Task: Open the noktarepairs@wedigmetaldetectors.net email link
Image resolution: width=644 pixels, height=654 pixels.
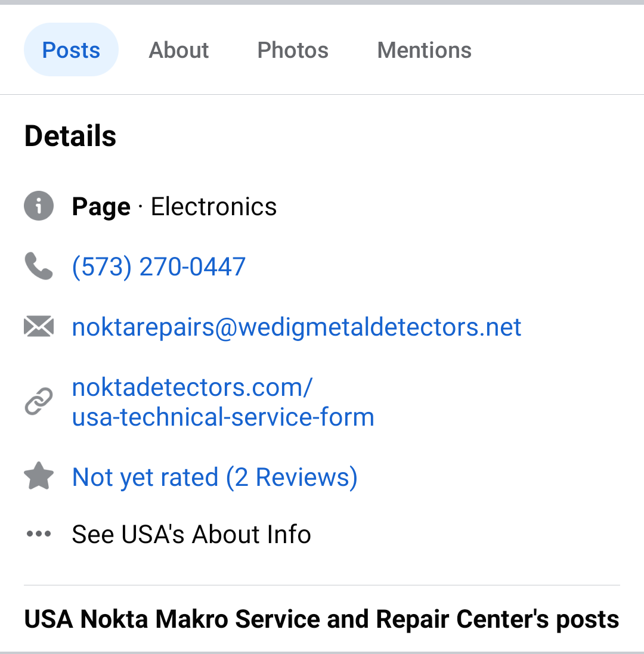Action: (x=296, y=327)
